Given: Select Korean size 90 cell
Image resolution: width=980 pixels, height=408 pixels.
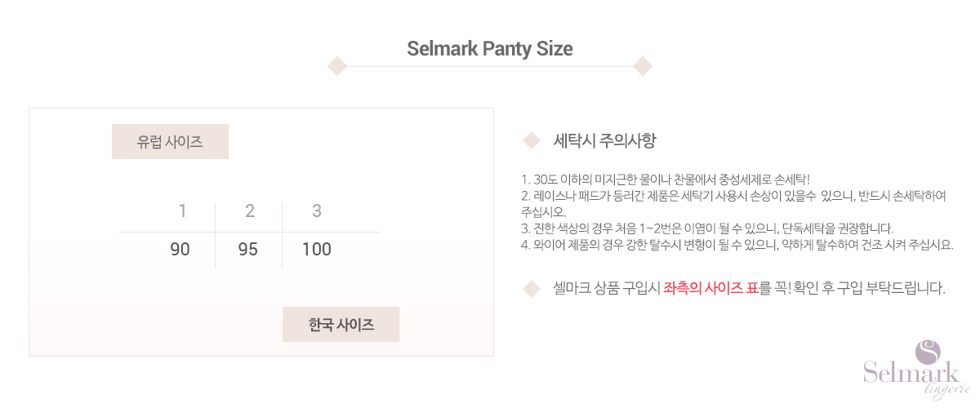Looking at the screenshot, I should (180, 250).
